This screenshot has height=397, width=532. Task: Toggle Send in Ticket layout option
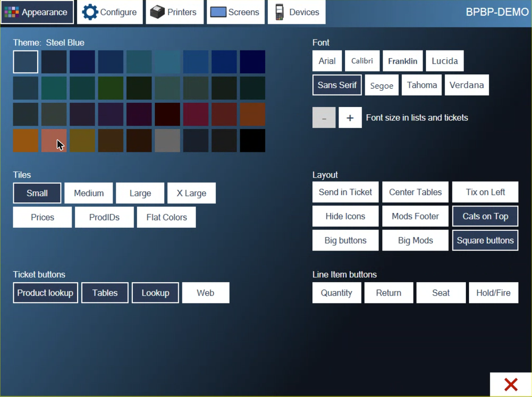[345, 192]
